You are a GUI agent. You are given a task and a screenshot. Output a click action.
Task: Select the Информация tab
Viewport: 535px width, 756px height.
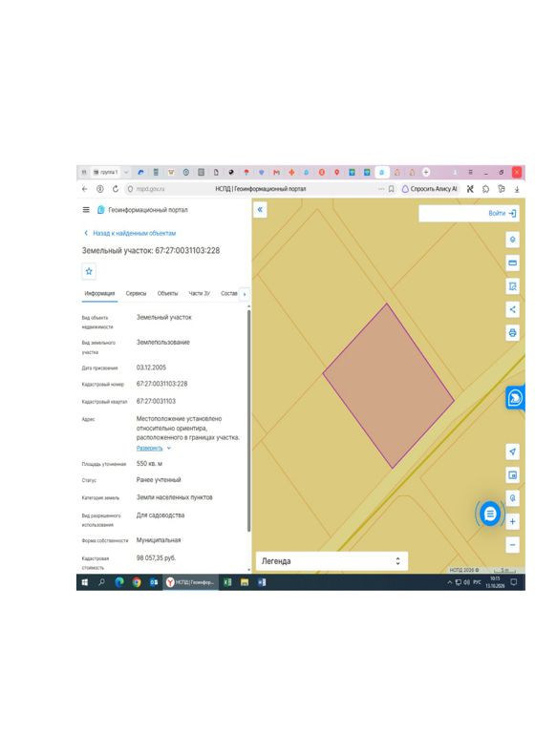coord(99,293)
